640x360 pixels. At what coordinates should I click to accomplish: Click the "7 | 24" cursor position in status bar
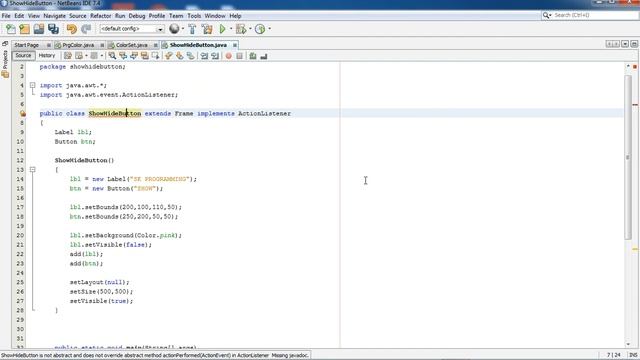(x=613, y=355)
